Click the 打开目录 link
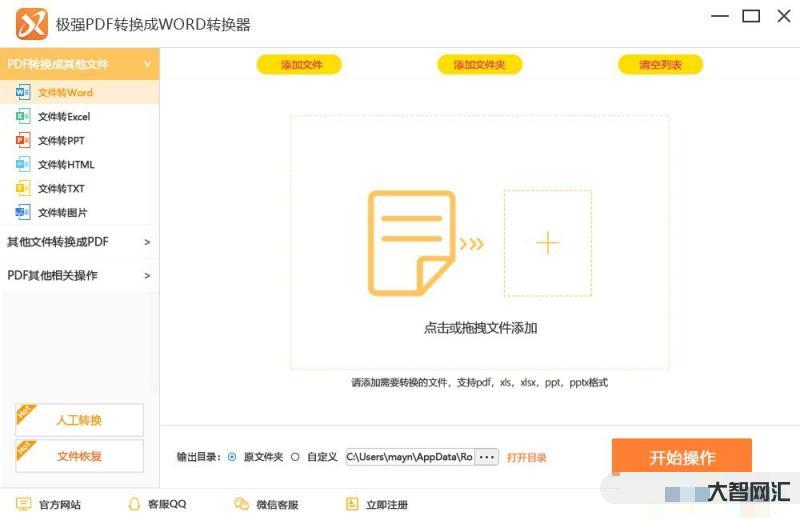 tap(527, 457)
